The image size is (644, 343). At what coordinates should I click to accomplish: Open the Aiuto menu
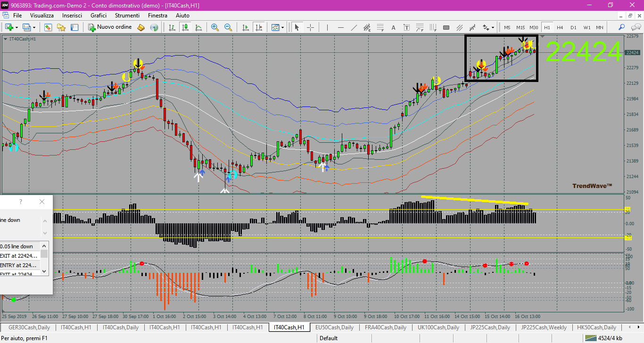[182, 16]
